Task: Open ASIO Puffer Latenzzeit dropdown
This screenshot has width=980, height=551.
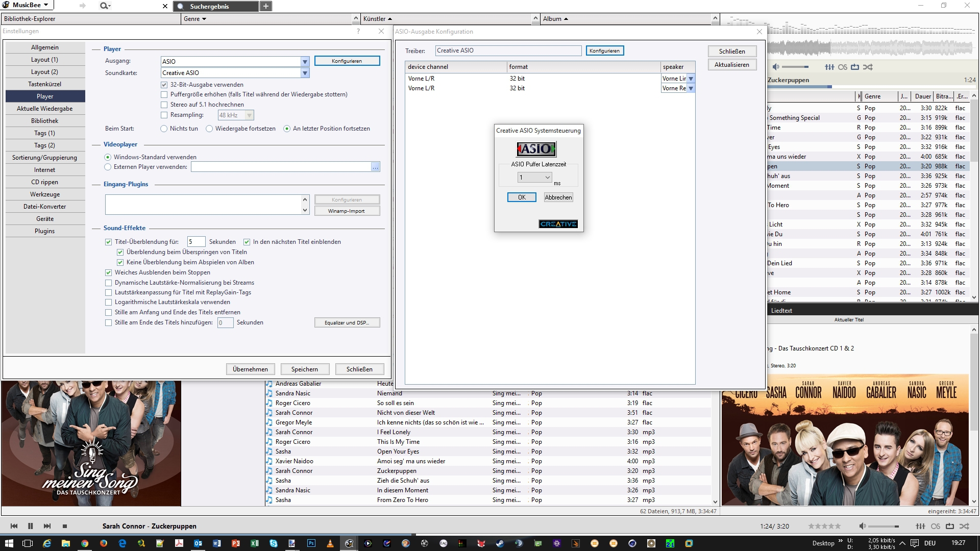Action: (534, 178)
